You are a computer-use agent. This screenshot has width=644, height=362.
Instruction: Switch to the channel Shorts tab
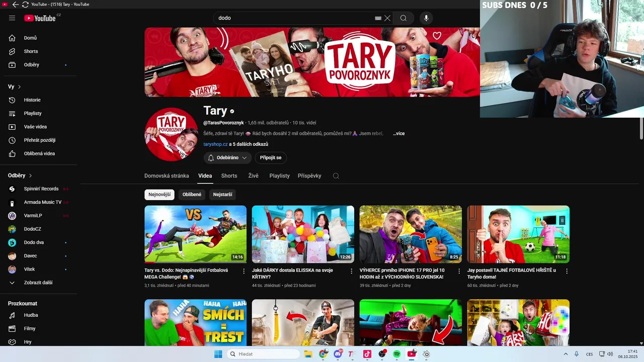point(229,176)
